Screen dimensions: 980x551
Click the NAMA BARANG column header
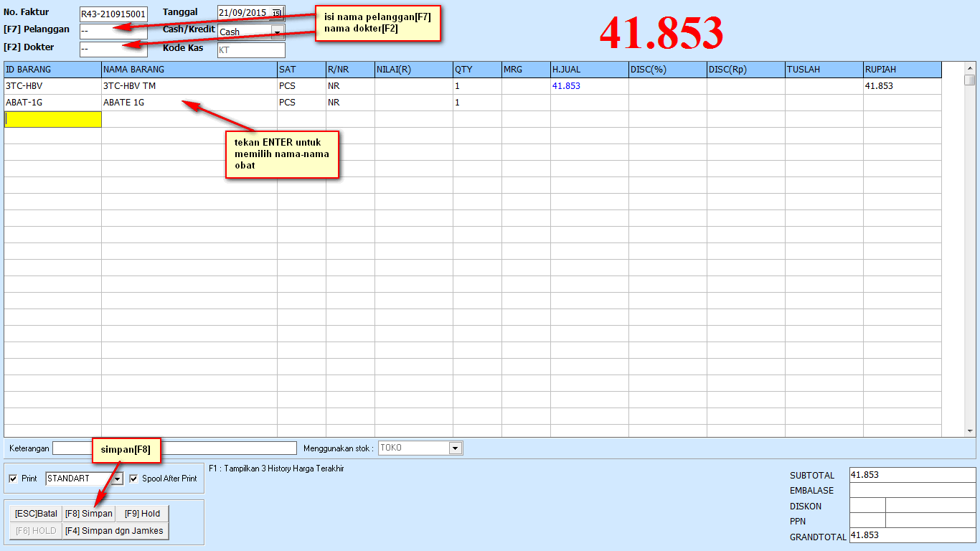[189, 70]
